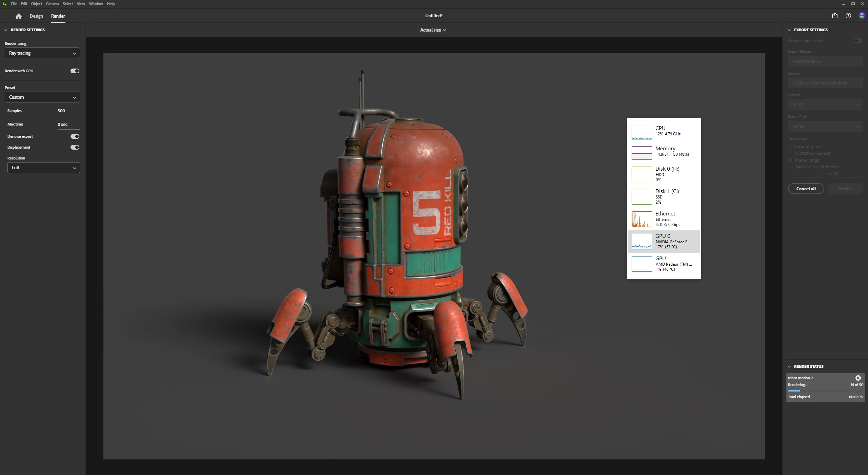
Task: Open the Render using Ray tracing dropdown
Action: [42, 53]
